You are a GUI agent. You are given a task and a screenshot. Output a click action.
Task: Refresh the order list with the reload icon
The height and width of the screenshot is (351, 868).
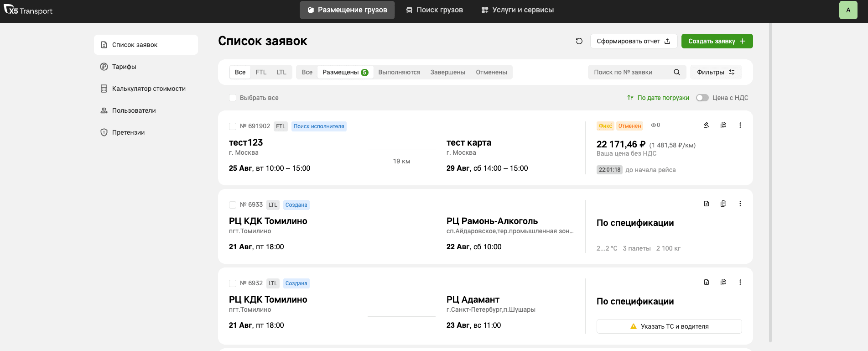[x=579, y=41]
